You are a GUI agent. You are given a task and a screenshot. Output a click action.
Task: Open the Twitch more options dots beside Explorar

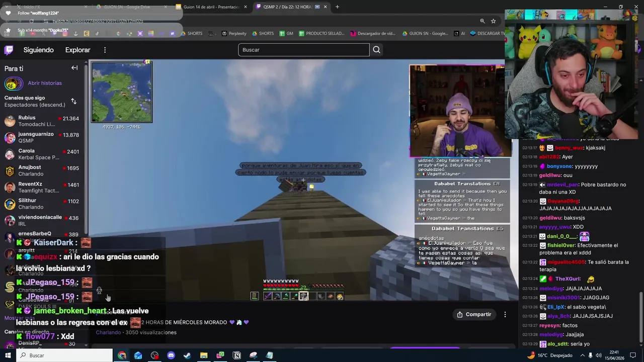pyautogui.click(x=105, y=50)
